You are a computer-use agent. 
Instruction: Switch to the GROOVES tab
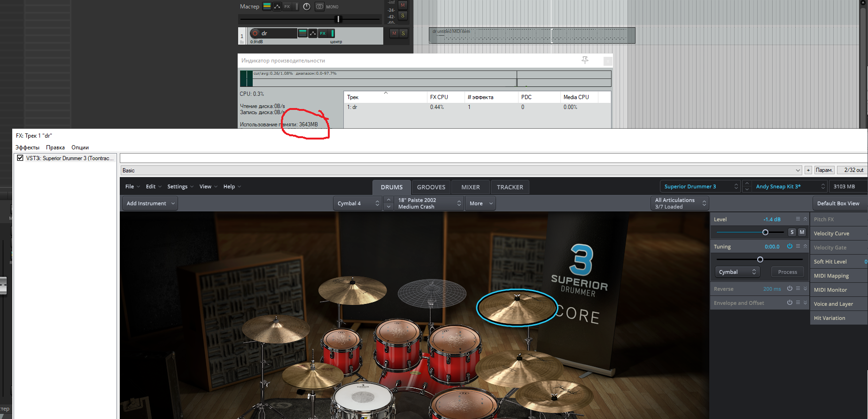coord(431,187)
